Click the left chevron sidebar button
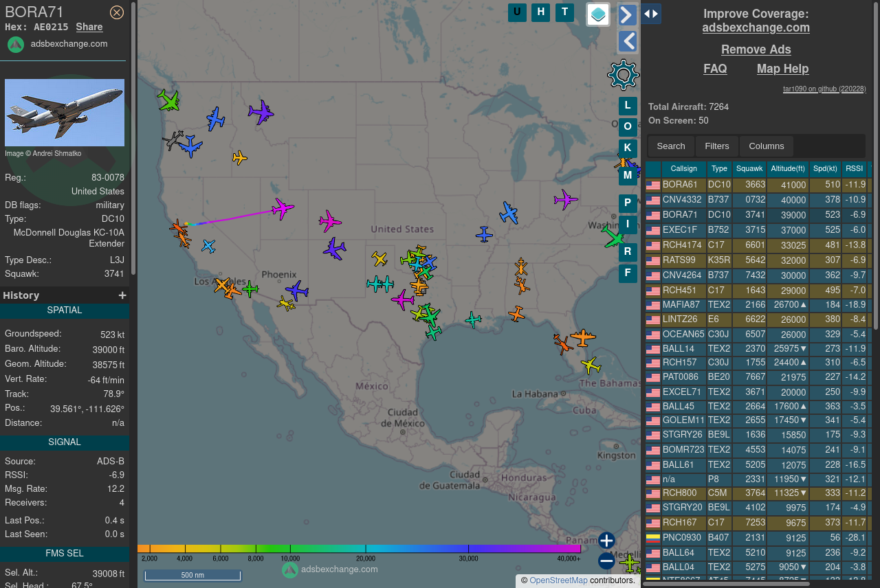 tap(628, 42)
